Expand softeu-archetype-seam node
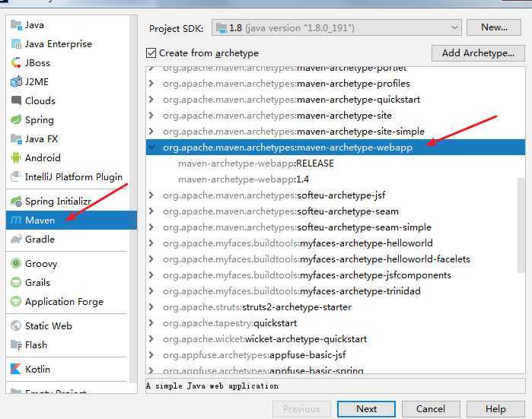This screenshot has width=532, height=419. 151,211
